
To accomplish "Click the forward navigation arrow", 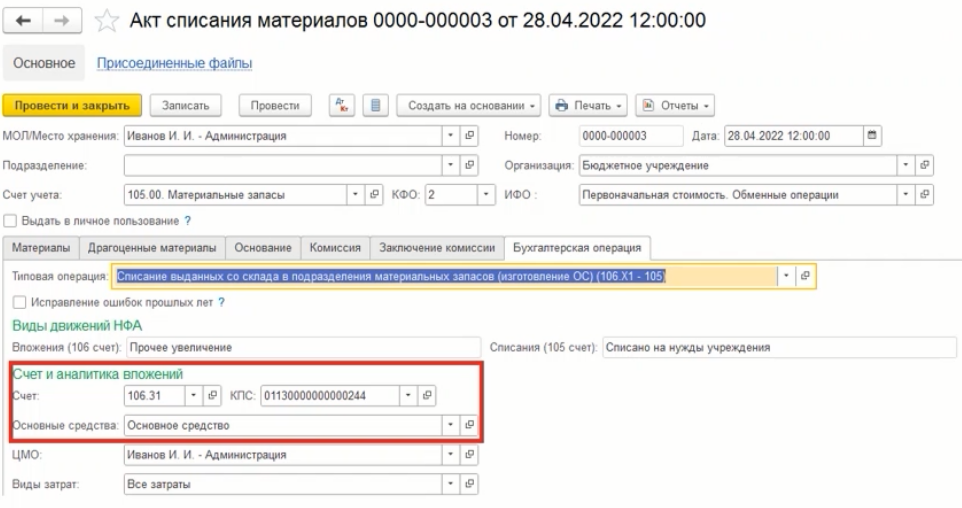I will coord(48,19).
